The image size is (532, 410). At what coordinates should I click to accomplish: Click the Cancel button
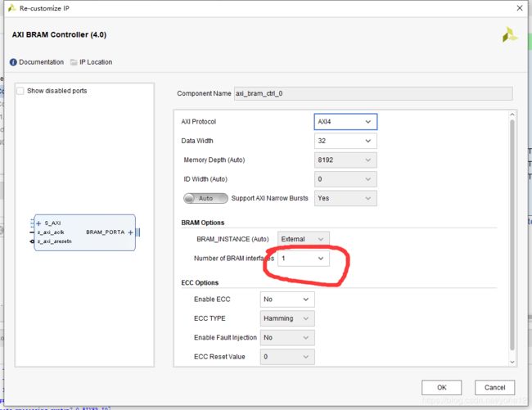[494, 388]
